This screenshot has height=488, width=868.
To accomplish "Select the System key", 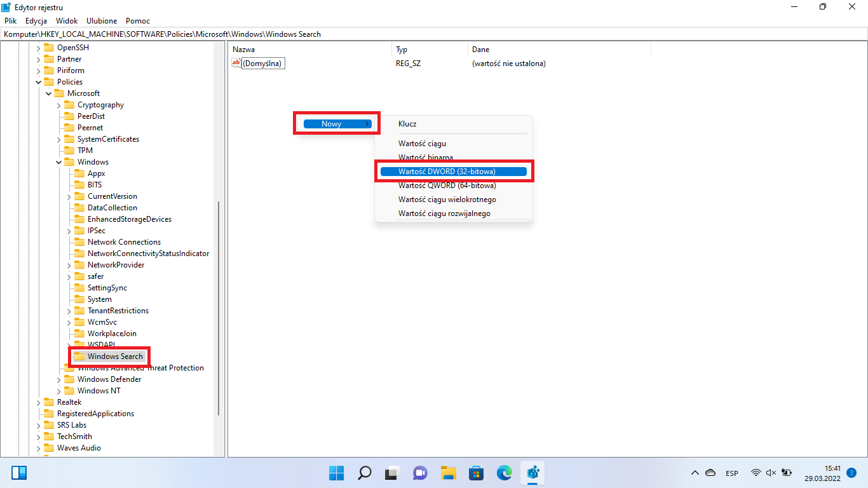I will pyautogui.click(x=99, y=299).
